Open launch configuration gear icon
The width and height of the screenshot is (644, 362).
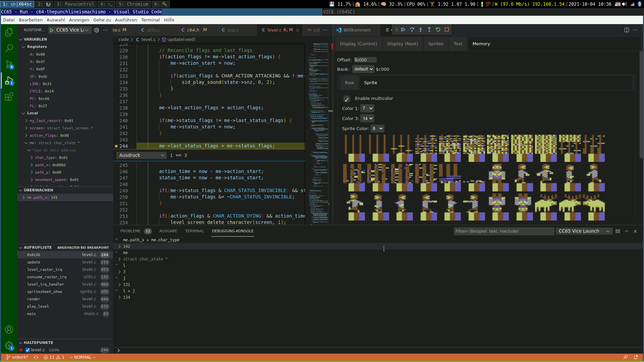coord(97,30)
